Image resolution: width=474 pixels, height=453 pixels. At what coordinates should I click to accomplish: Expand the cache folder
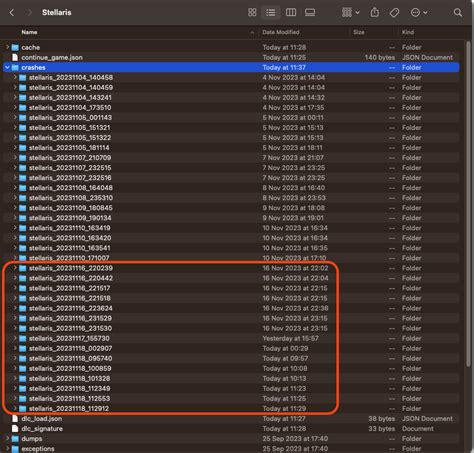(7, 47)
